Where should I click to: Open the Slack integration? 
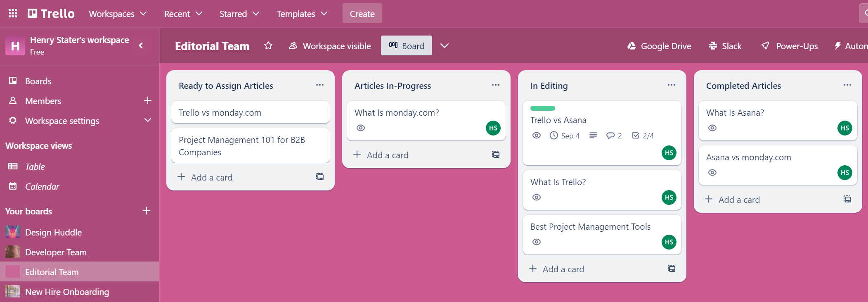coord(725,46)
